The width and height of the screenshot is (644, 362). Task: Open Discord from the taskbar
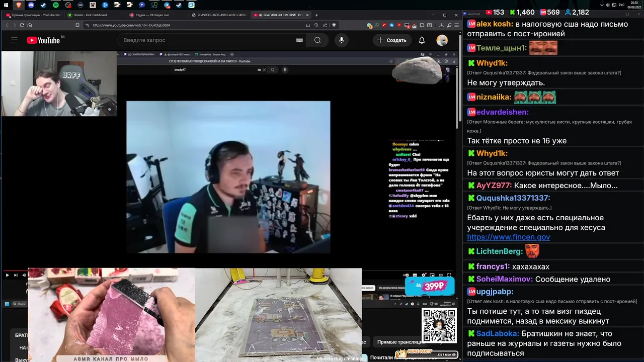31,5
